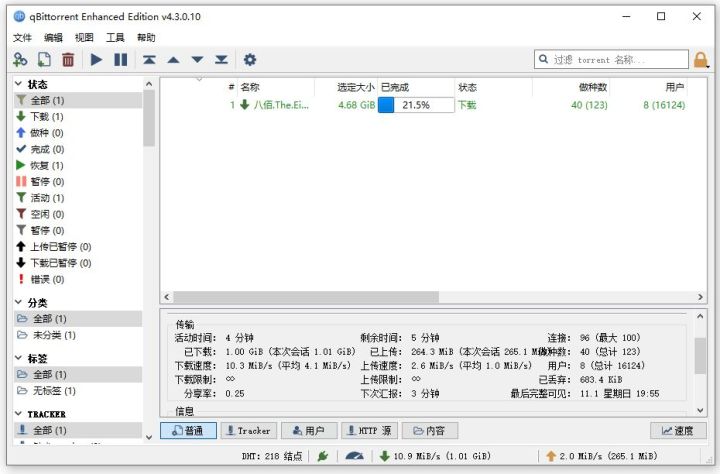
Task: Move torrent to bottom of queue icon
Action: (221, 60)
